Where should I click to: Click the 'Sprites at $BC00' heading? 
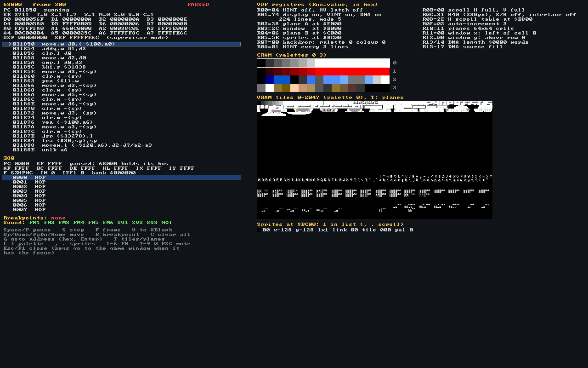click(330, 224)
